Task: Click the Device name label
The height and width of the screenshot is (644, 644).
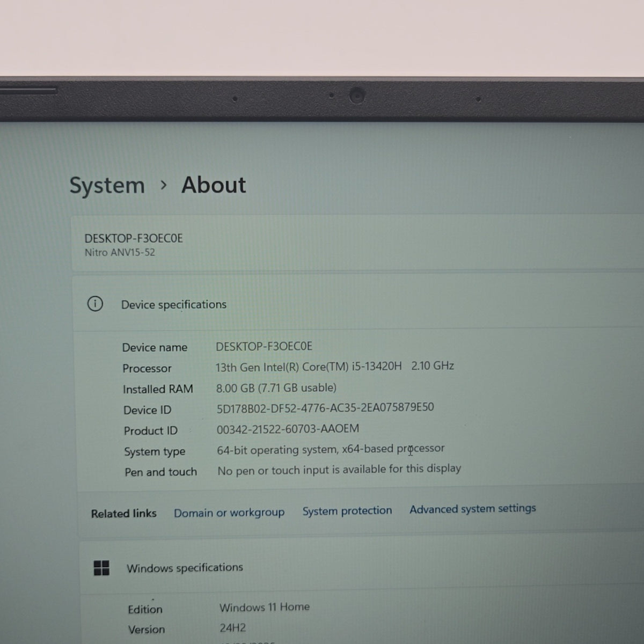Action: [x=155, y=347]
